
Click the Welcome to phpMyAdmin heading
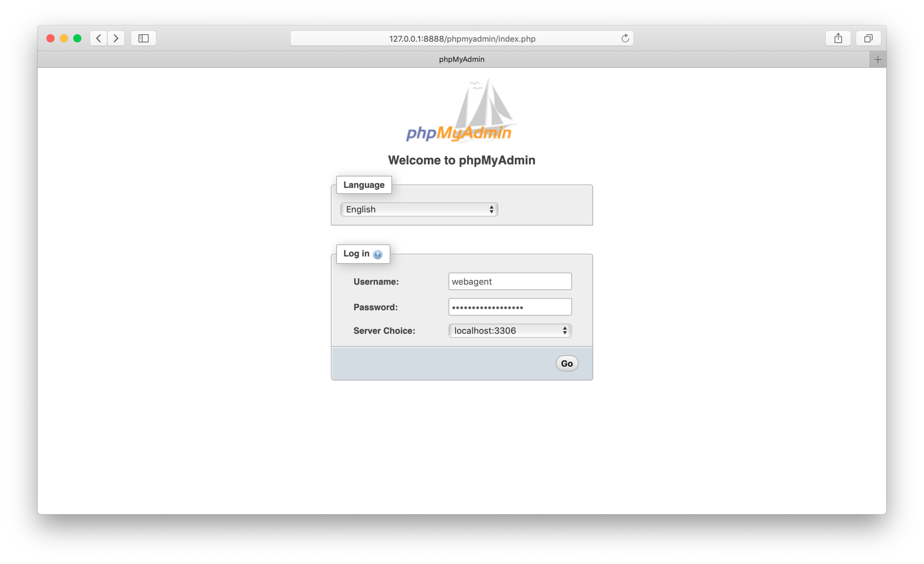pyautogui.click(x=461, y=160)
